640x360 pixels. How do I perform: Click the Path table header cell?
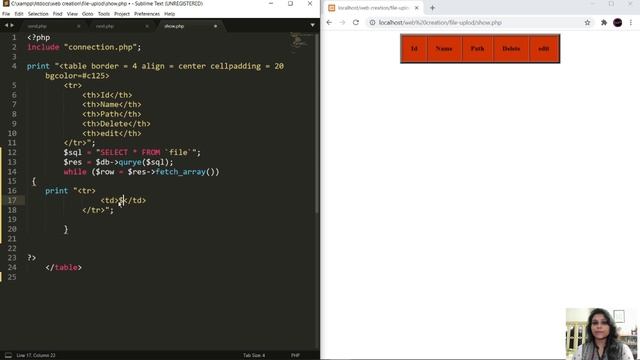click(477, 49)
